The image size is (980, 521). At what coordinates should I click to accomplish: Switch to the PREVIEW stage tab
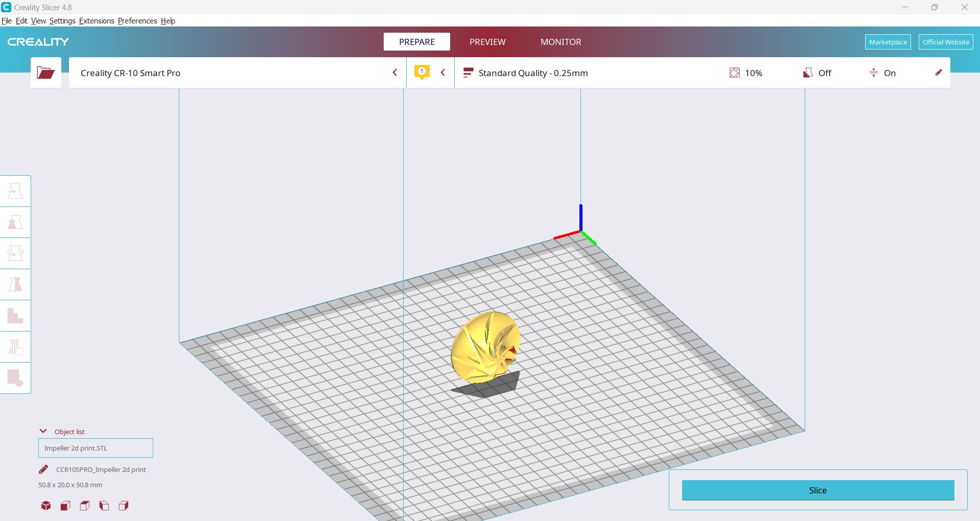pyautogui.click(x=487, y=42)
